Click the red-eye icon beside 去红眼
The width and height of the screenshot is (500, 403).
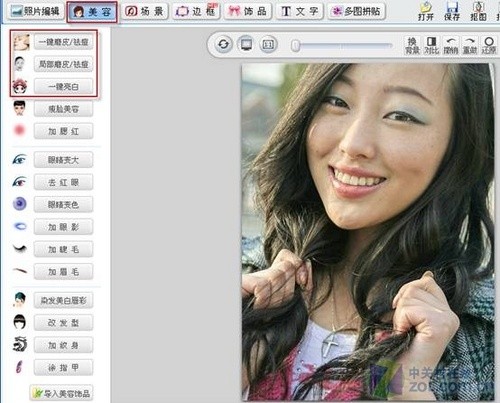pyautogui.click(x=19, y=181)
